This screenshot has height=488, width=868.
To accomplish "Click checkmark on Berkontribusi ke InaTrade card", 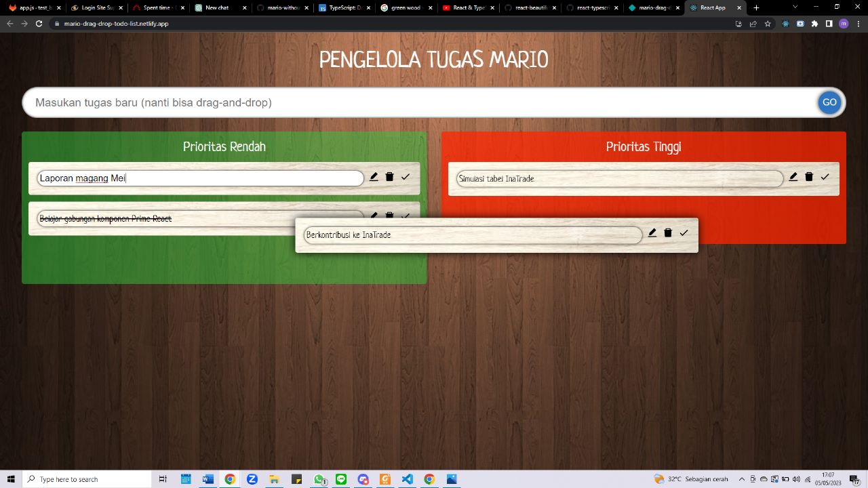I will (684, 232).
